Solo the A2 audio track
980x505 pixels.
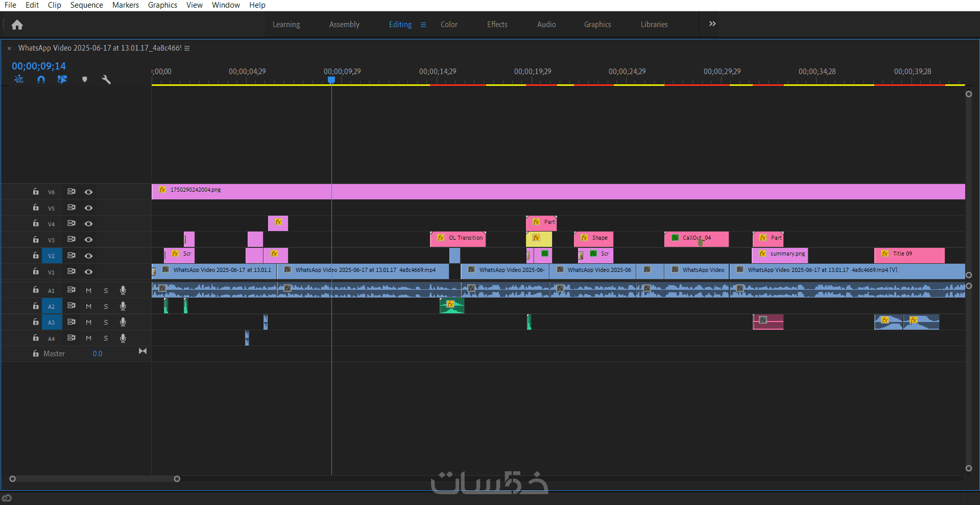106,306
